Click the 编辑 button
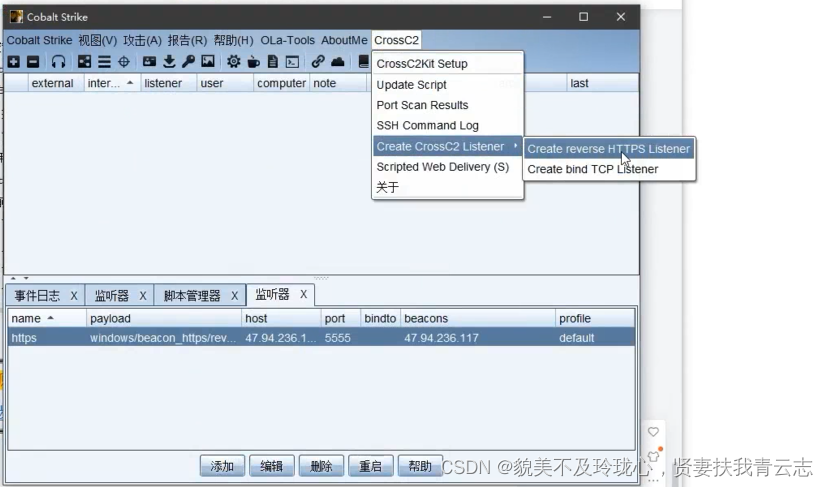Viewport: 828px width, 487px height. (271, 466)
